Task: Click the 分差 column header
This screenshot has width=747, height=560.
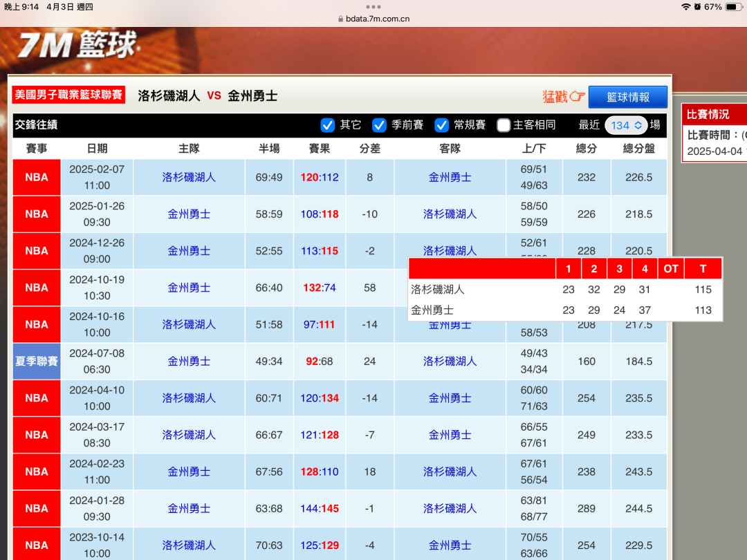Action: tap(369, 149)
